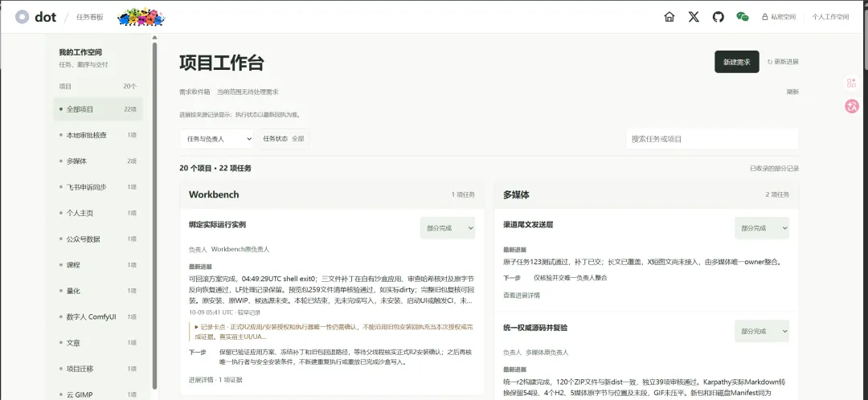The height and width of the screenshot is (400, 868).
Task: Select 文章 project in sidebar
Action: 98,343
